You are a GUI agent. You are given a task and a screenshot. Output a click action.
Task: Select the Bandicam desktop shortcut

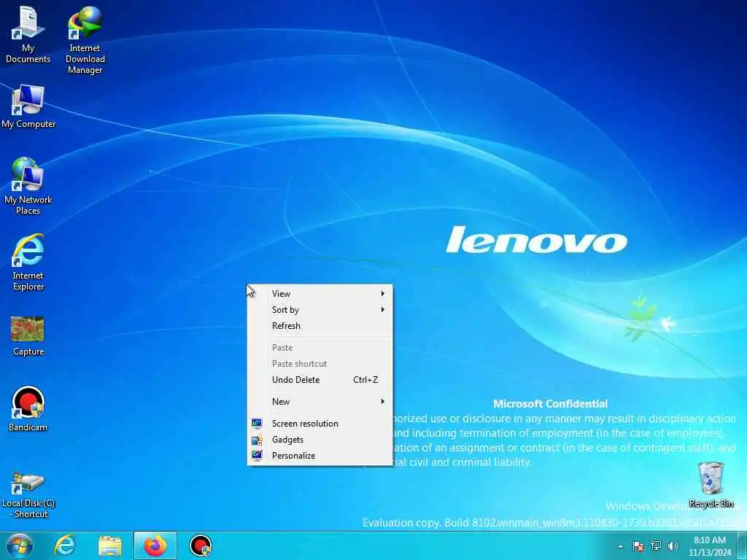coord(28,408)
